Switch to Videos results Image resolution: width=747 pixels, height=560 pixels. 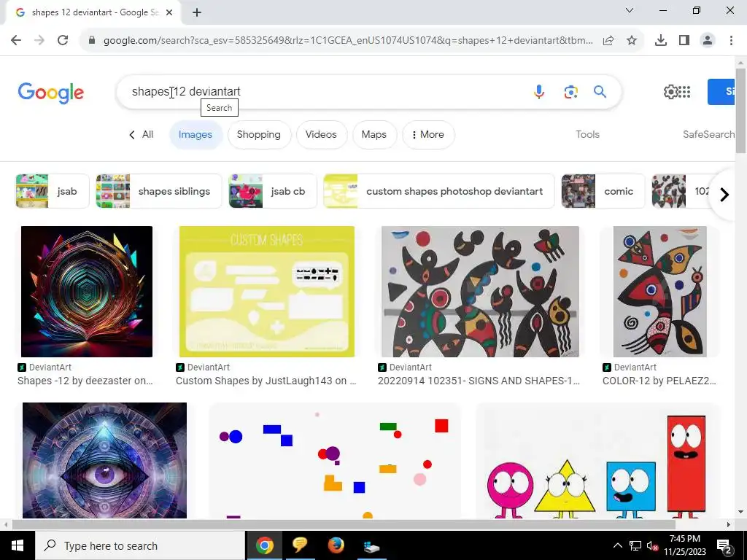[x=321, y=135]
